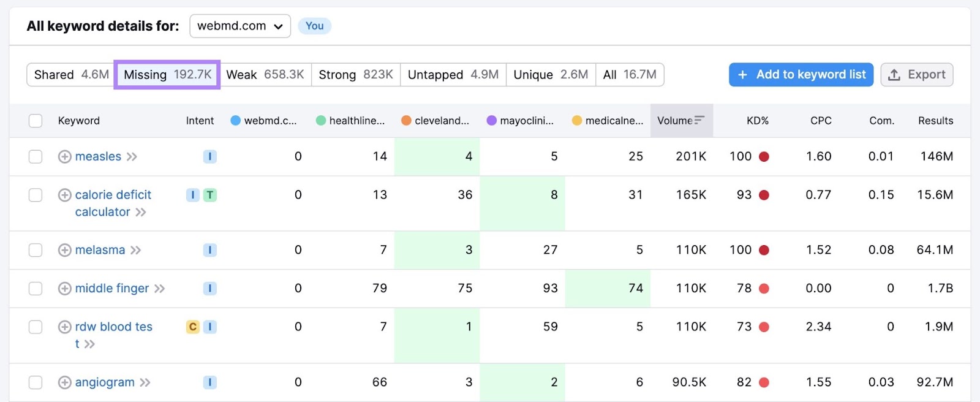
Task: Click the Informational intent badge for measles
Action: tap(209, 157)
